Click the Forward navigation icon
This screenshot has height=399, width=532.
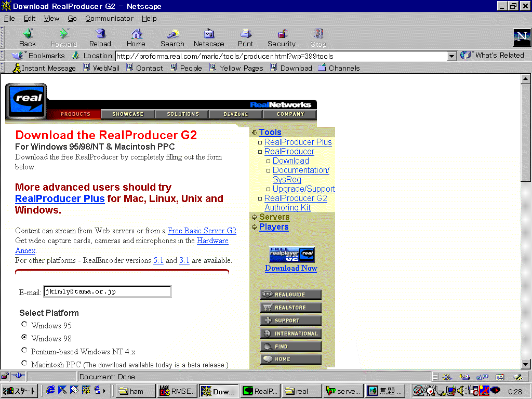coord(64,37)
